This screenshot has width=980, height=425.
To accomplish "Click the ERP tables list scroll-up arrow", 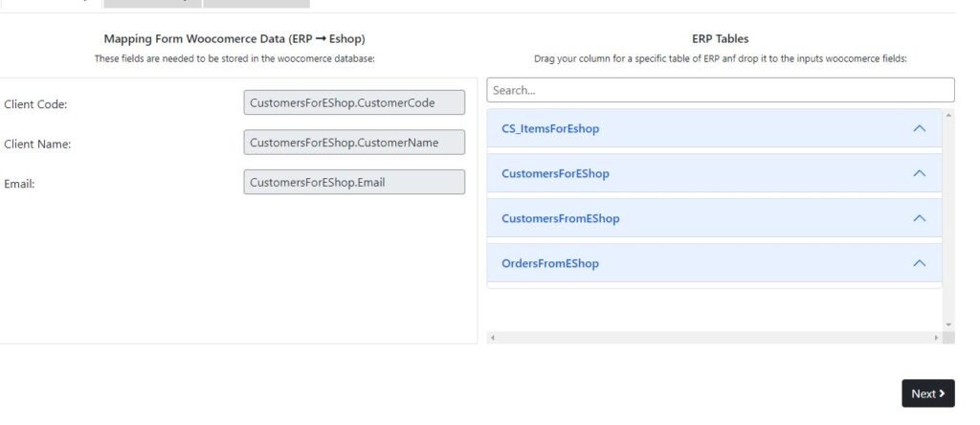I will 948,115.
